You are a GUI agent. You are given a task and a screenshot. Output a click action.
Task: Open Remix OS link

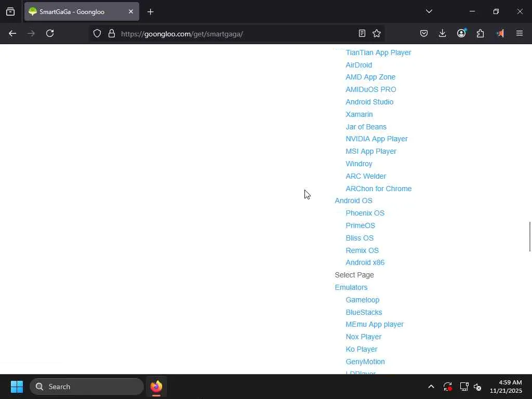[x=362, y=250]
